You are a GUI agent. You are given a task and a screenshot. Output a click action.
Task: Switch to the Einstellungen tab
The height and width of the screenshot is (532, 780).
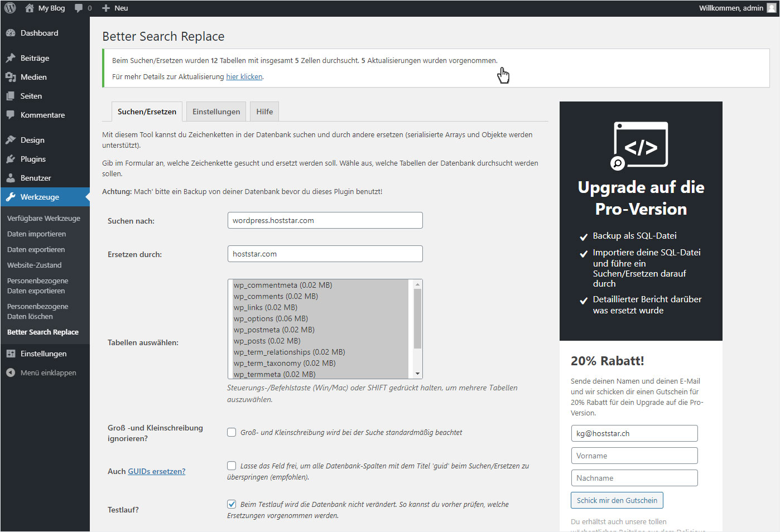pyautogui.click(x=216, y=112)
